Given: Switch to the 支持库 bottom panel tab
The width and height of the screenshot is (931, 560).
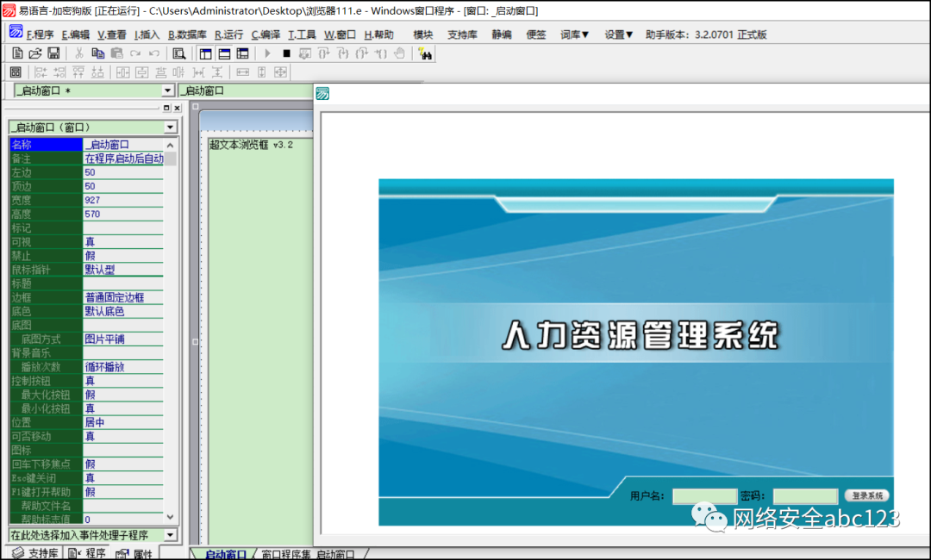Looking at the screenshot, I should coord(35,553).
